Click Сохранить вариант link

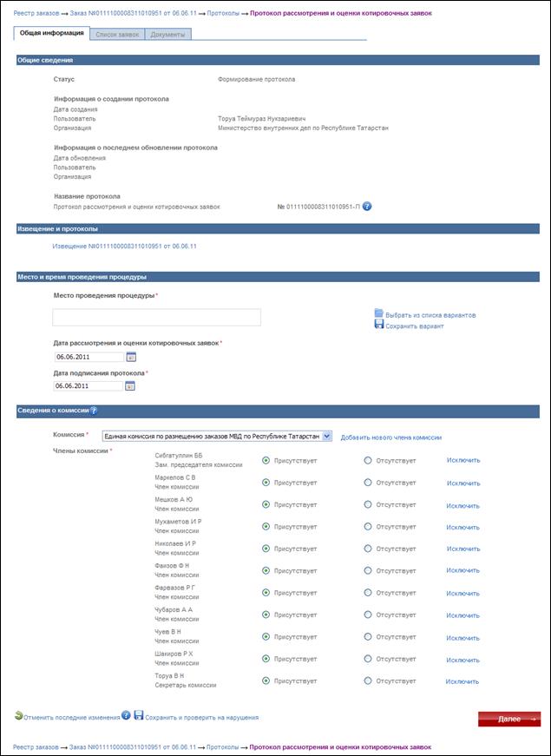click(x=415, y=326)
